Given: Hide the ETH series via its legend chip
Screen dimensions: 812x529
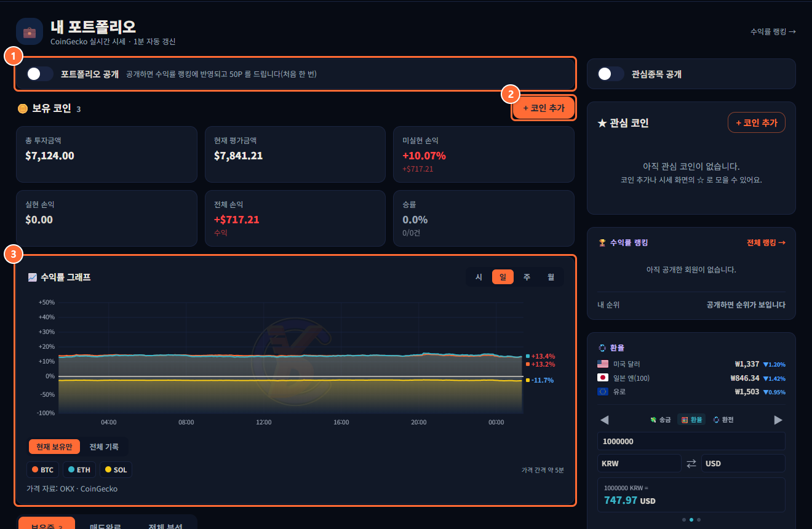Looking at the screenshot, I should tap(79, 470).
